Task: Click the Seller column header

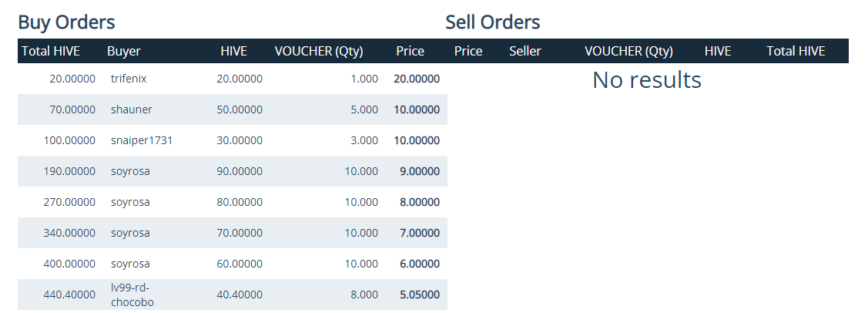Action: pos(525,51)
